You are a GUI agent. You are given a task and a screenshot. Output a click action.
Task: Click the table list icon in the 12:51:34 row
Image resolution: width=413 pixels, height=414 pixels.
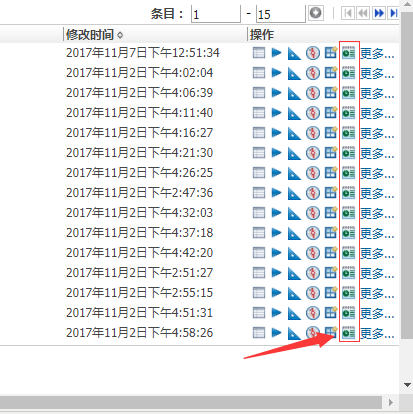(x=259, y=53)
